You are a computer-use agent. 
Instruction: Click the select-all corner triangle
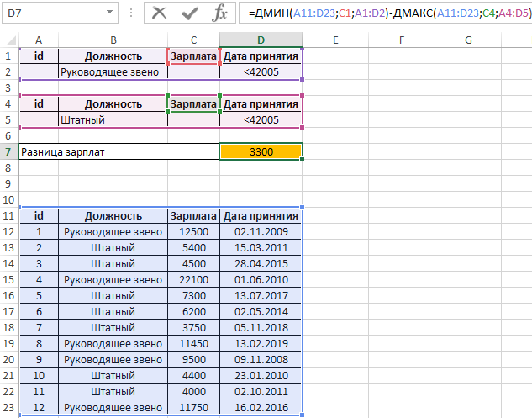click(x=9, y=40)
